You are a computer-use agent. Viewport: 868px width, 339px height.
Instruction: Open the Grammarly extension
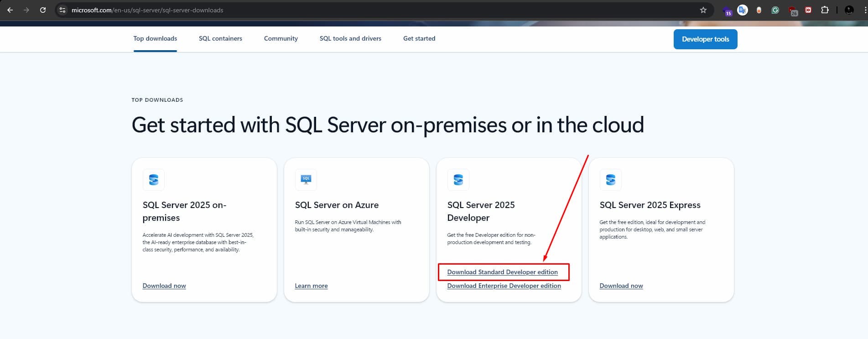(775, 10)
